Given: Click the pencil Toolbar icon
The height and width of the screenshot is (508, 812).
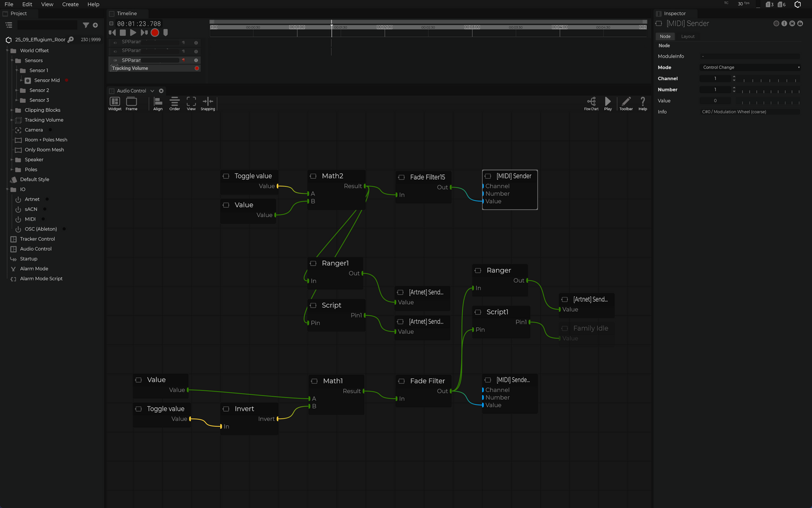Looking at the screenshot, I should coord(626,102).
